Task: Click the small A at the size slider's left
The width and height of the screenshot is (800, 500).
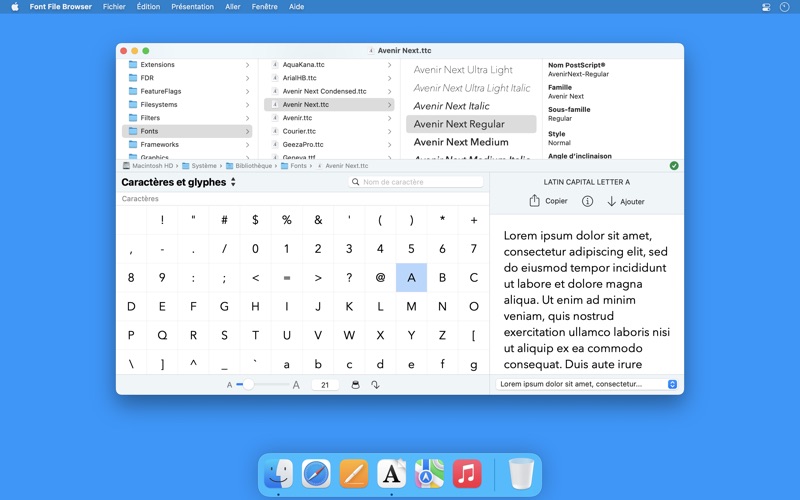Action: click(230, 385)
